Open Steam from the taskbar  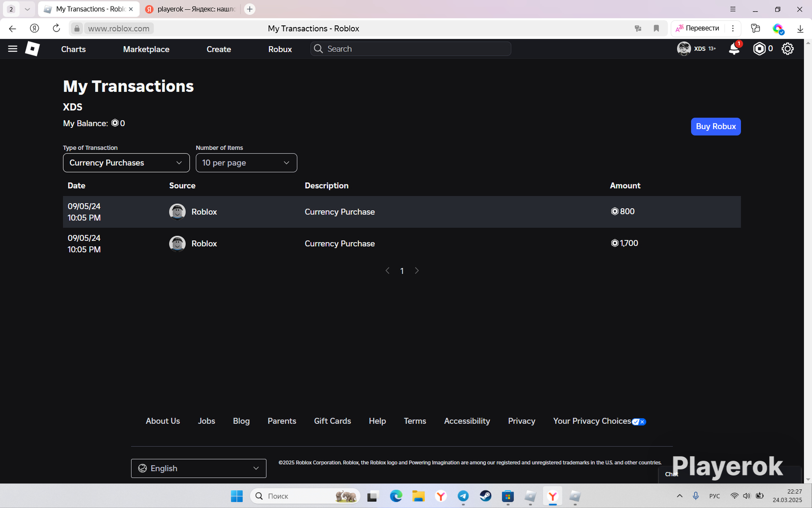coord(486,496)
